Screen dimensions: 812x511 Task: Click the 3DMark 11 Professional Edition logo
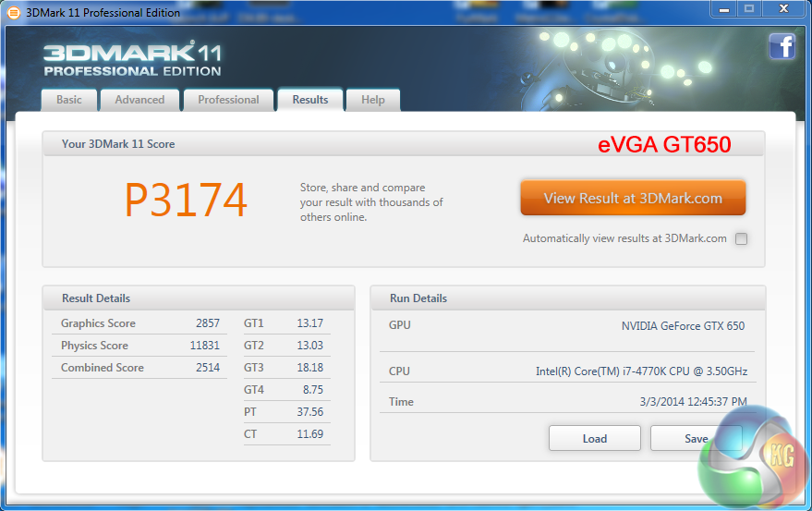[x=132, y=59]
